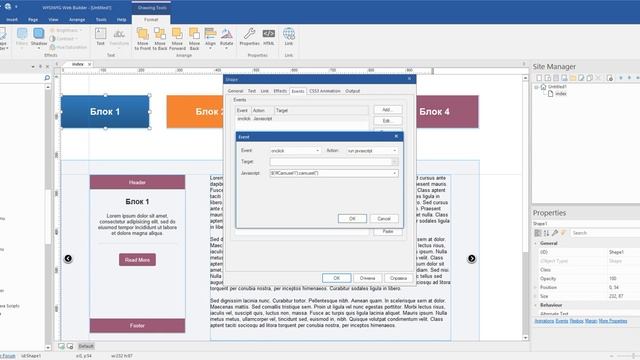Switch to General tab in Shape dialog
Viewport: 640px width, 360px height.
(235, 91)
